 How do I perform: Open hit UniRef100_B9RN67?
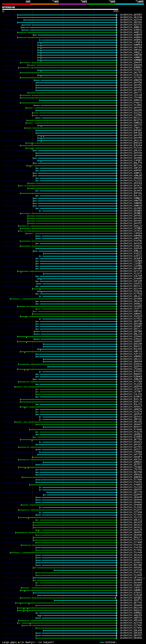(131, 67)
